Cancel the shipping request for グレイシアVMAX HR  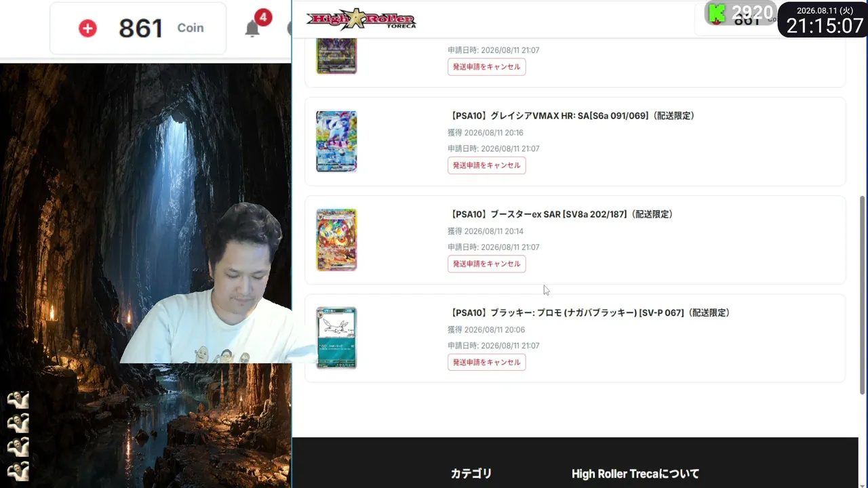coord(486,165)
